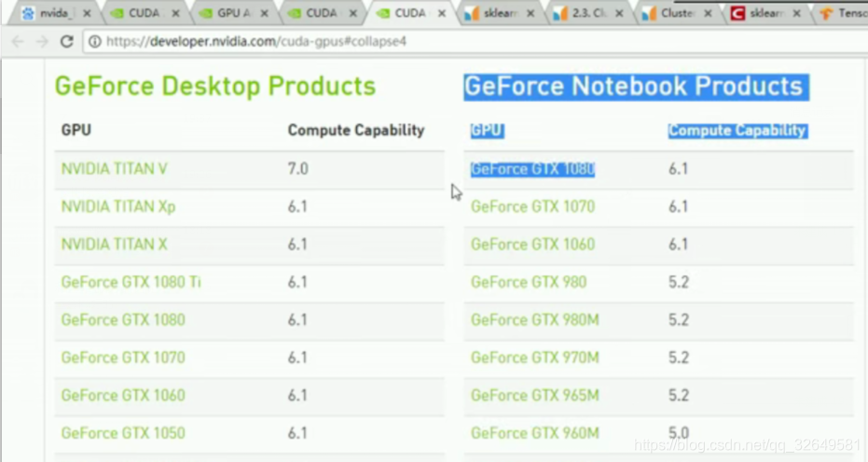Open the GeForce GTX 960M link

pyautogui.click(x=535, y=433)
